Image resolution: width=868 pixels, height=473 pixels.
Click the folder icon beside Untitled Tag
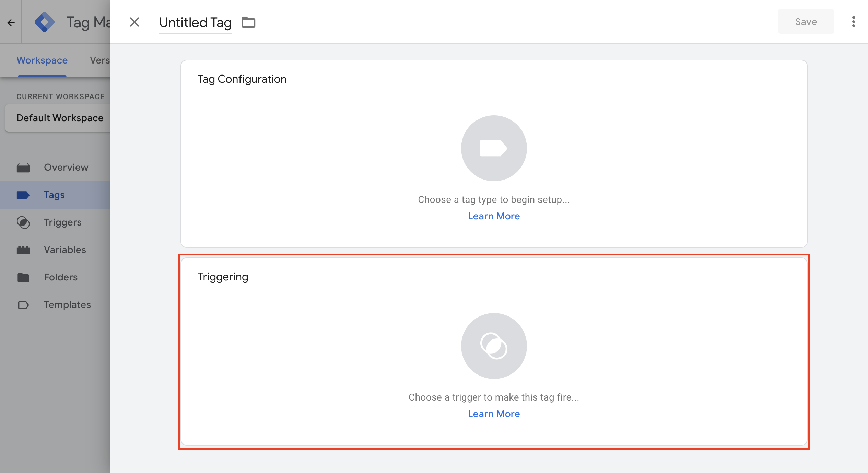click(x=248, y=22)
